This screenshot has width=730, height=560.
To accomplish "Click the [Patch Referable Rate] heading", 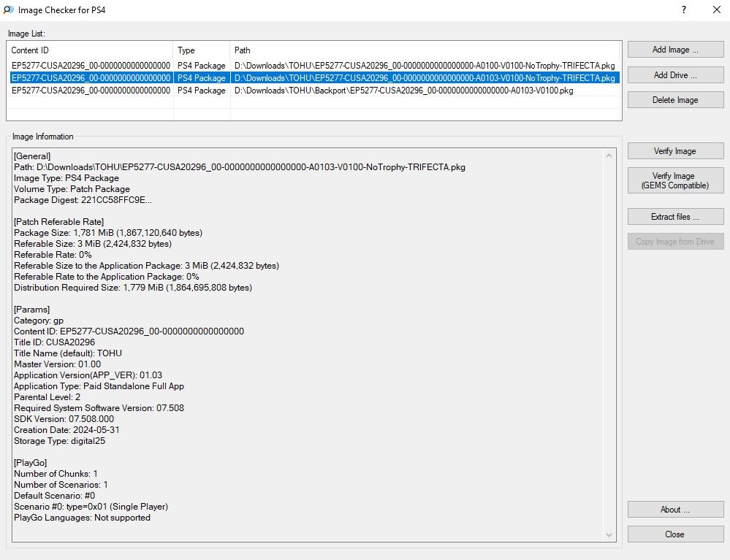I will (58, 222).
